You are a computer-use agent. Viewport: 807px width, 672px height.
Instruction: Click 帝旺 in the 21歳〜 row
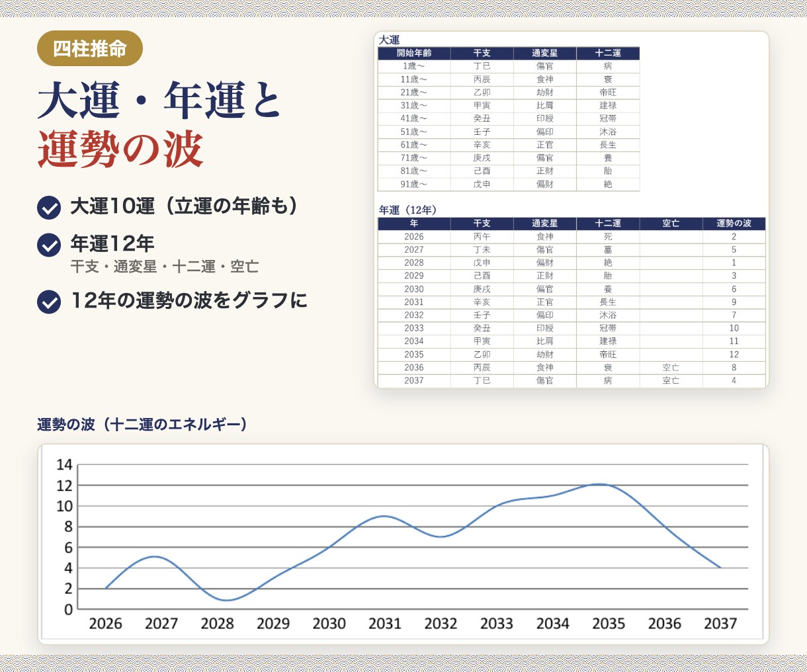click(x=608, y=93)
